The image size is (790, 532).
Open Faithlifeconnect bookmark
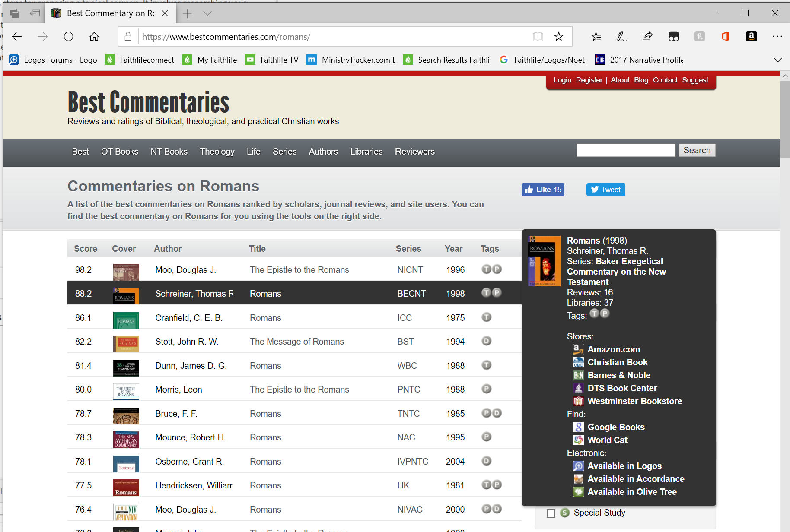(x=140, y=60)
